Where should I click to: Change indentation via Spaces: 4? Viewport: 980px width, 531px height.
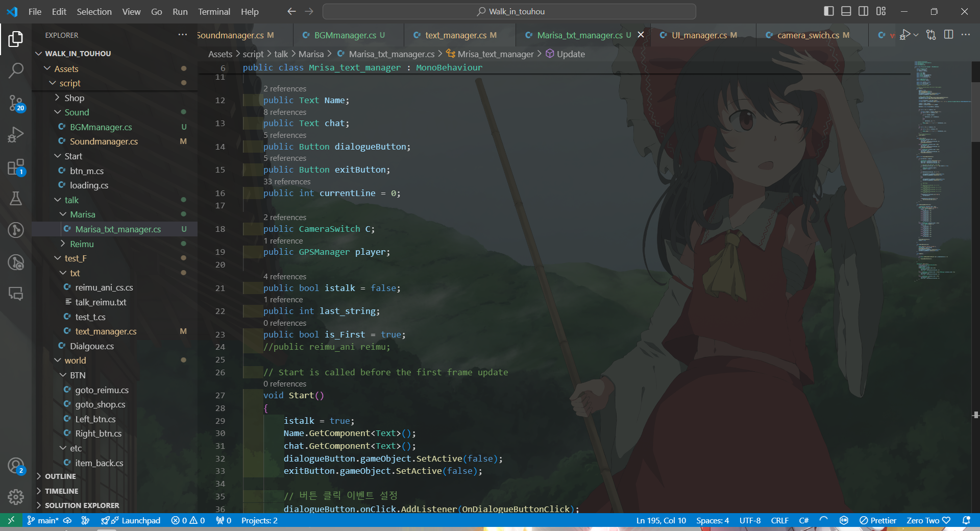coord(713,520)
